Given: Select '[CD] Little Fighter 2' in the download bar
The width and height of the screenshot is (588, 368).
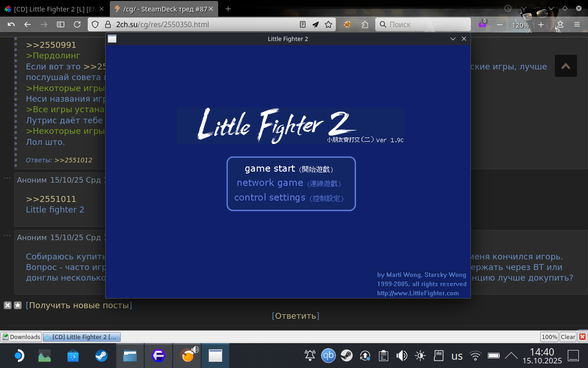Looking at the screenshot, I should (x=82, y=337).
